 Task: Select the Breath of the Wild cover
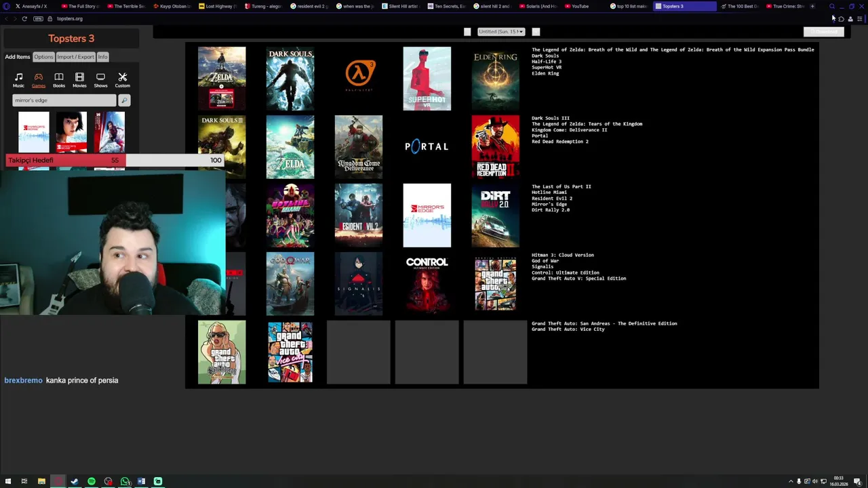click(x=222, y=79)
